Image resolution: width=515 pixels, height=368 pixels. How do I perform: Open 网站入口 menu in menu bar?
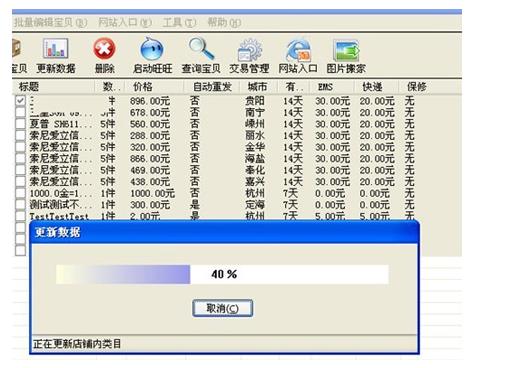[x=125, y=22]
